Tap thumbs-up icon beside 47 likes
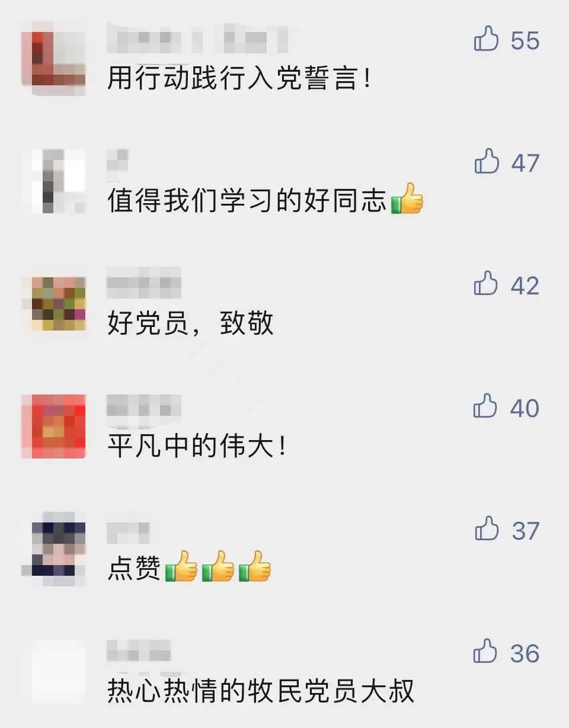 pyautogui.click(x=486, y=162)
